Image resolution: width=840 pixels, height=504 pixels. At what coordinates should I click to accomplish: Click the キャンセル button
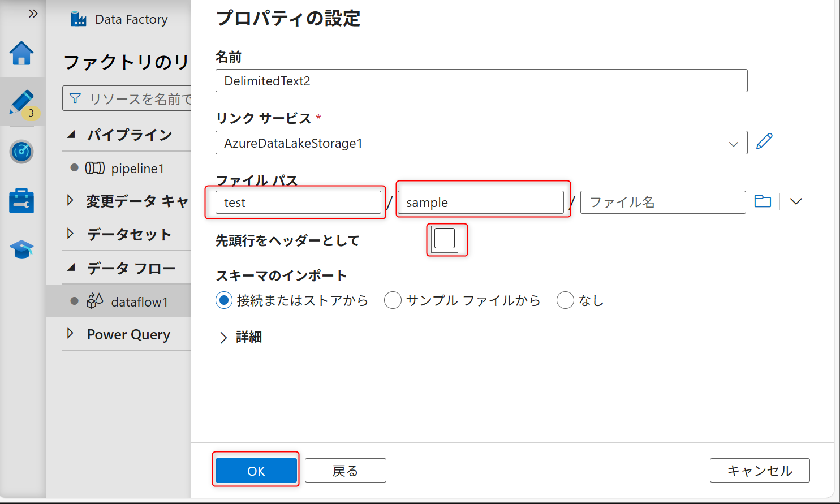(760, 469)
